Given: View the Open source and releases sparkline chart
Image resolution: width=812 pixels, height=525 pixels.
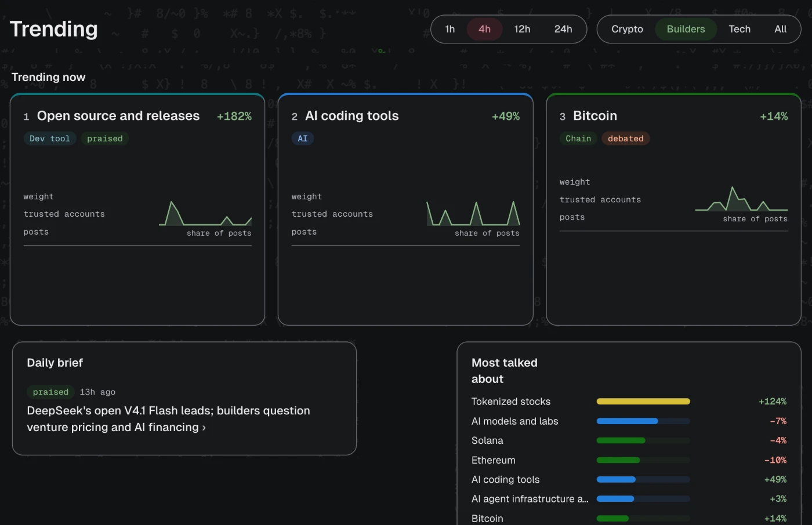Looking at the screenshot, I should 205,213.
